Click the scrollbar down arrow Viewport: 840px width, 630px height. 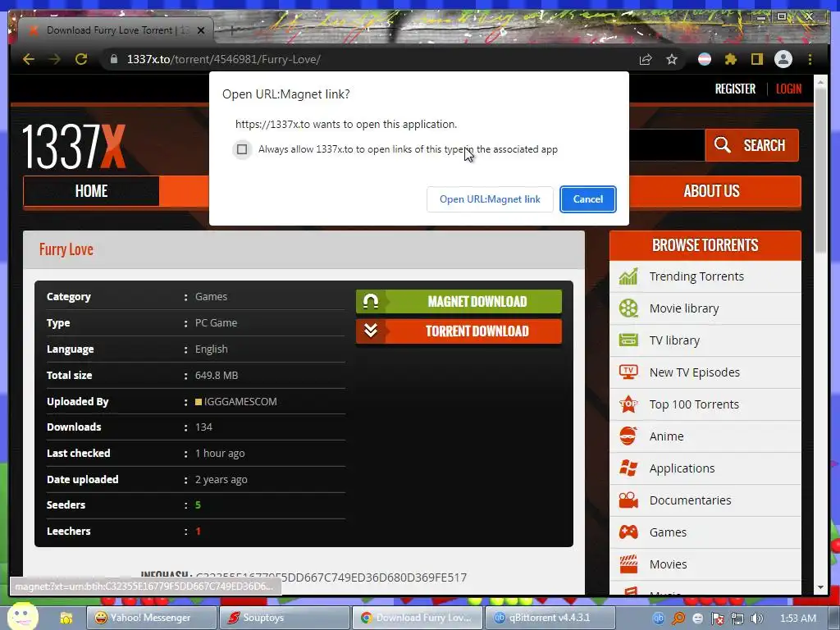(x=820, y=587)
